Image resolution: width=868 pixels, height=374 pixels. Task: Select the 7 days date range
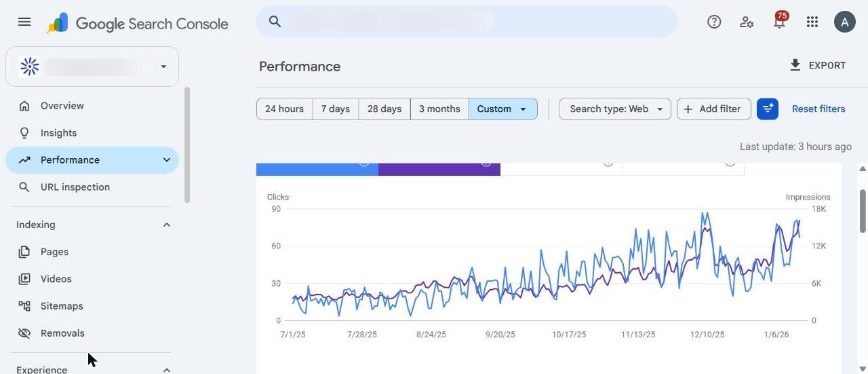[x=336, y=109]
